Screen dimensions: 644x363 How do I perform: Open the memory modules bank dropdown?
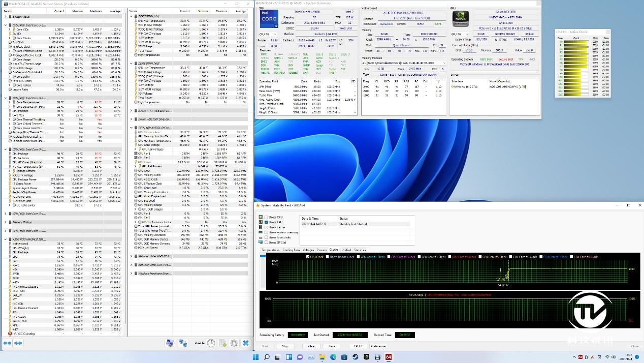click(404, 63)
